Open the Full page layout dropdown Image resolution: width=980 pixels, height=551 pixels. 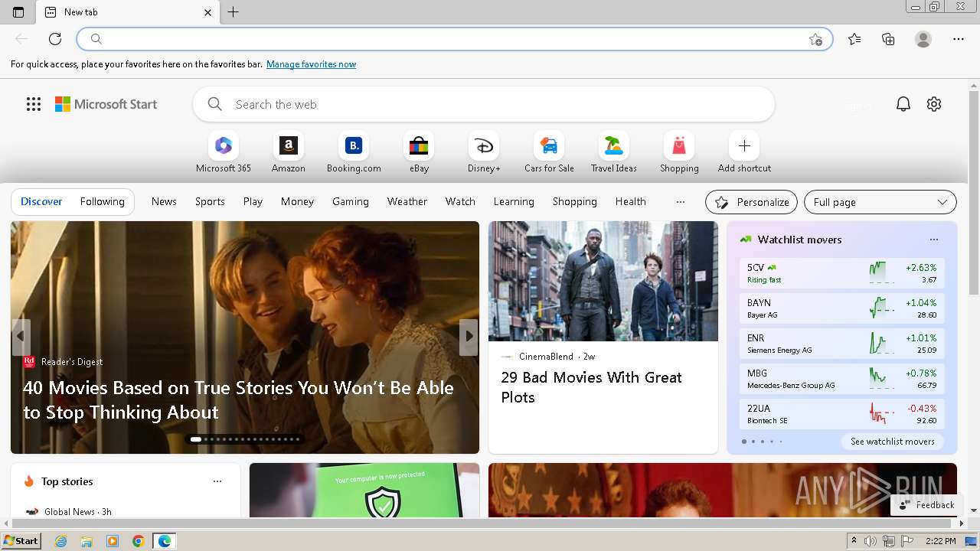(x=880, y=202)
